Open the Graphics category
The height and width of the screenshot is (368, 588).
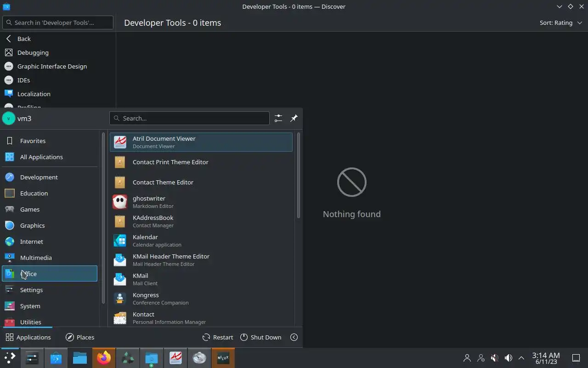click(x=50, y=225)
